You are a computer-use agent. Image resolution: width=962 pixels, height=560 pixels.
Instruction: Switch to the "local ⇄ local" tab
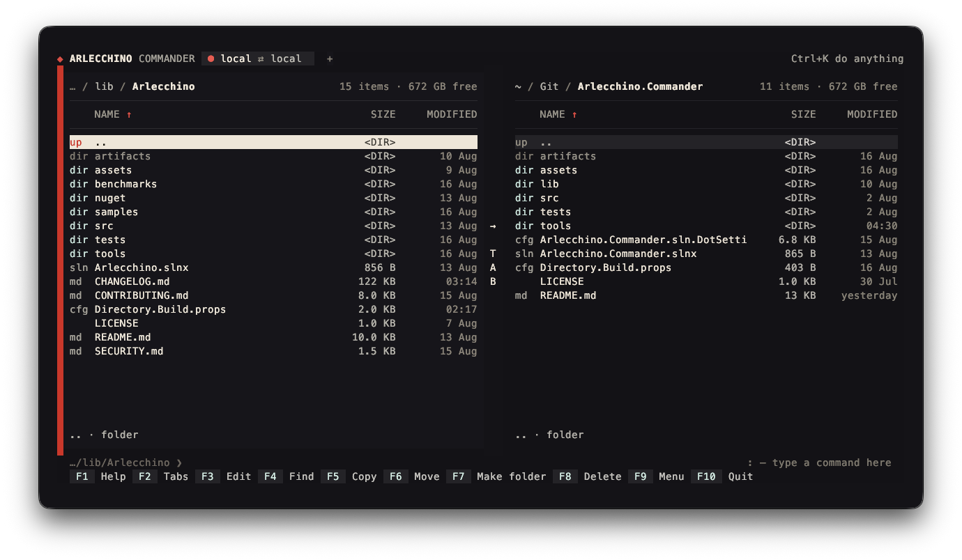[x=258, y=59]
